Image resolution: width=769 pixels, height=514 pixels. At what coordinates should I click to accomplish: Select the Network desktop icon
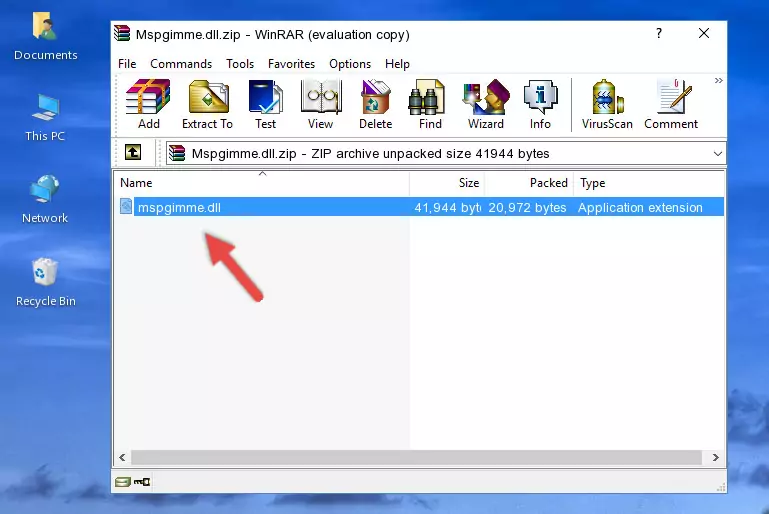(45, 199)
